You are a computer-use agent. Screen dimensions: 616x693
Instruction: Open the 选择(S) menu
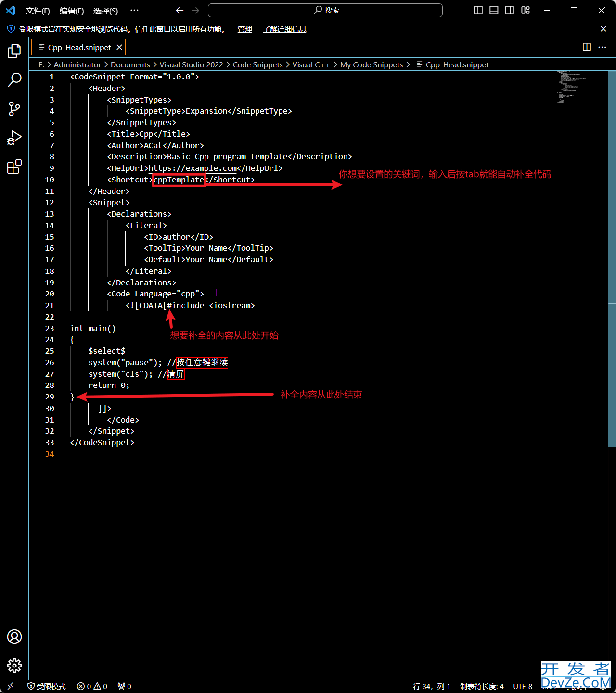(x=105, y=11)
